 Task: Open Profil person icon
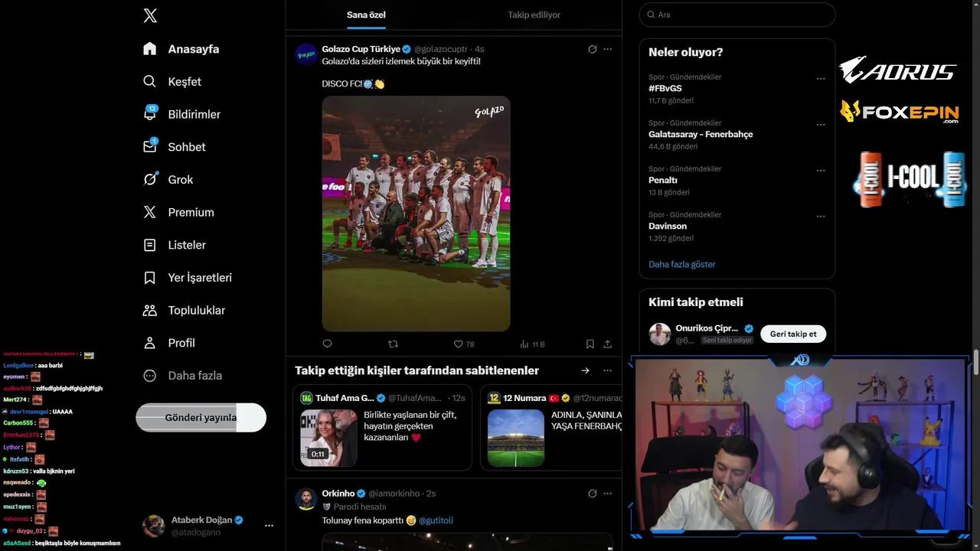(x=150, y=343)
